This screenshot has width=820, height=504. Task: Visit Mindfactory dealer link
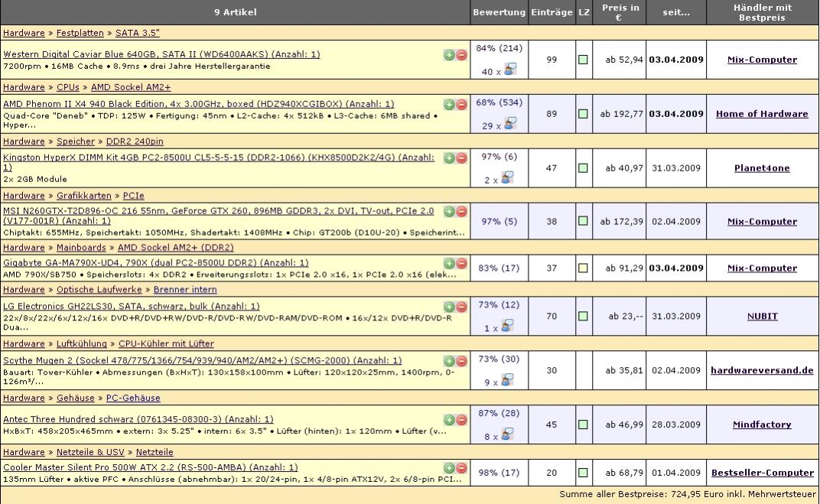762,425
